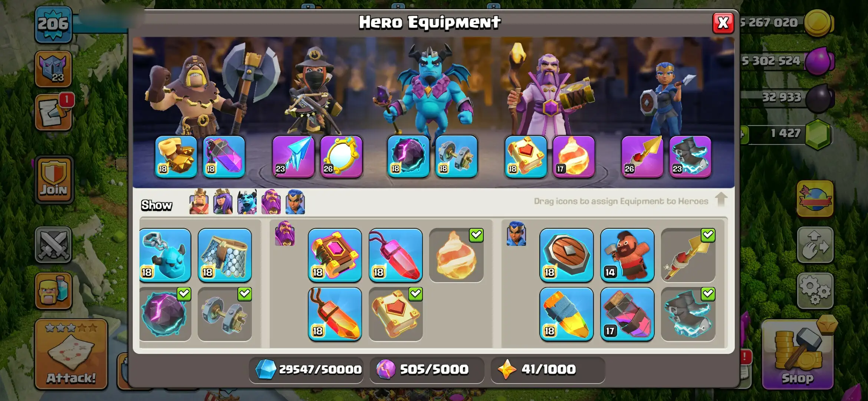The height and width of the screenshot is (401, 868).
Task: Tap the checked Electro Boots item
Action: pyautogui.click(x=688, y=314)
